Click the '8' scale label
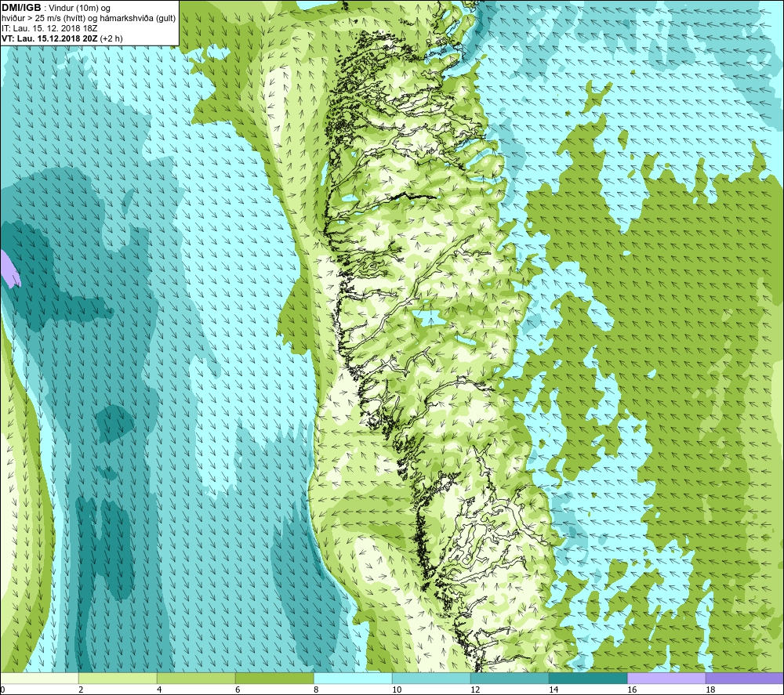Viewport: 784px width, 695px height. [316, 690]
